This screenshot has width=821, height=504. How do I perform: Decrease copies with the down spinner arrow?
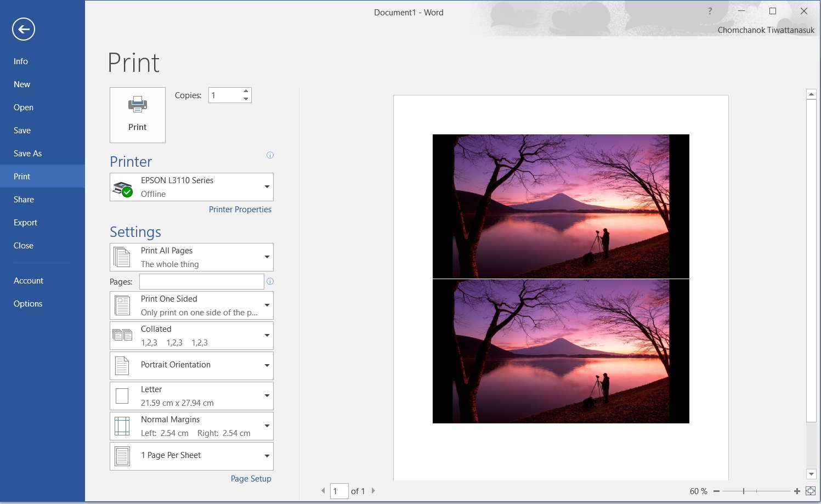(246, 99)
